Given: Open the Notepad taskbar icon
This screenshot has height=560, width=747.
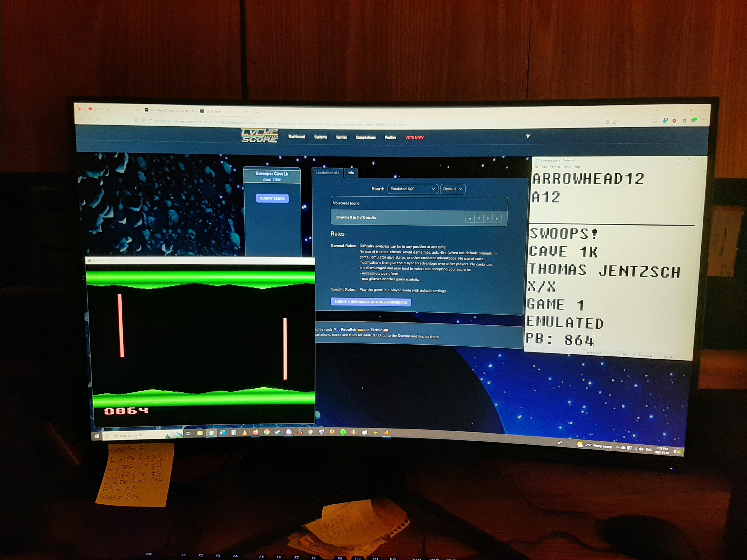Looking at the screenshot, I should pyautogui.click(x=211, y=433).
